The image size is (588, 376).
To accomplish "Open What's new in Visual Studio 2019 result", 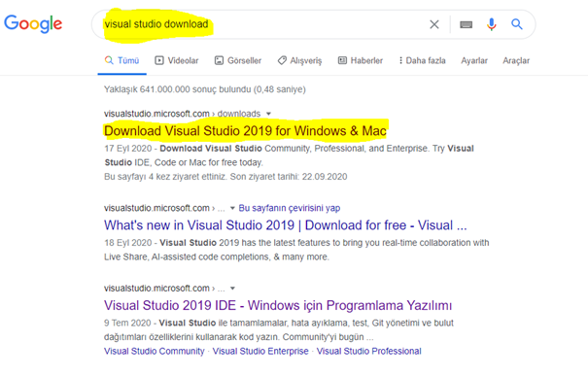I will coord(286,225).
